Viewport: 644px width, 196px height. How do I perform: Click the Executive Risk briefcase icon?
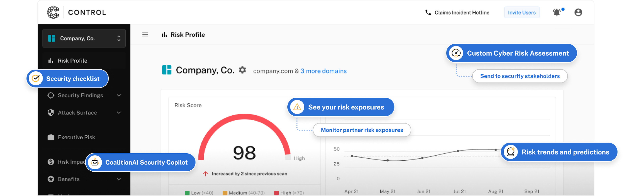tap(51, 137)
